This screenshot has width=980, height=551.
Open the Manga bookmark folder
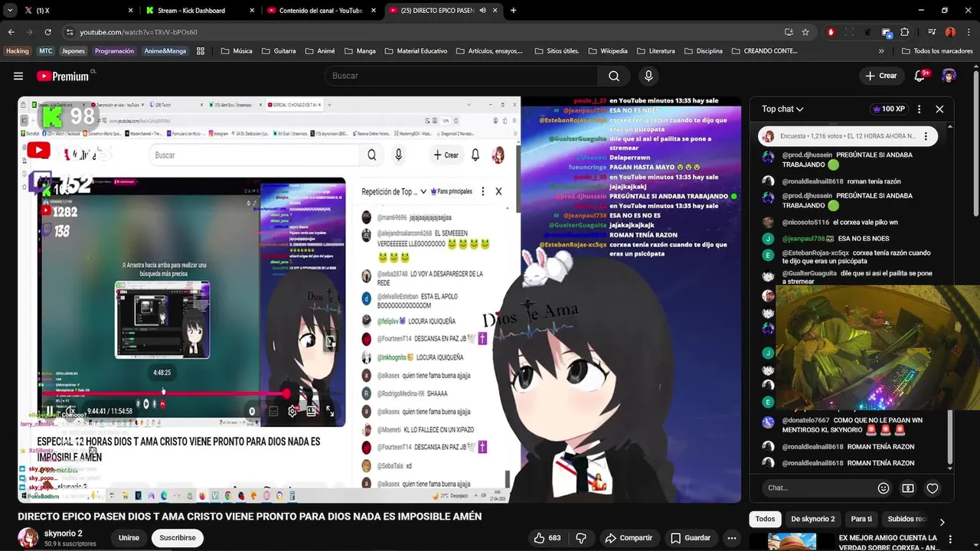(x=360, y=51)
